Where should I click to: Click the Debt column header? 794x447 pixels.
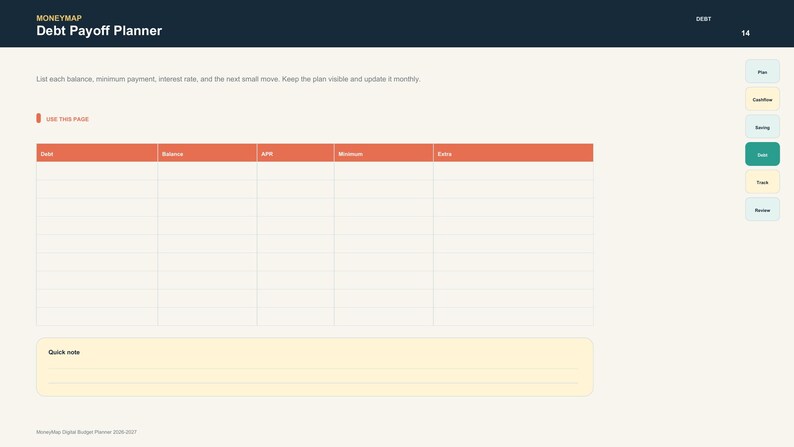click(x=97, y=153)
